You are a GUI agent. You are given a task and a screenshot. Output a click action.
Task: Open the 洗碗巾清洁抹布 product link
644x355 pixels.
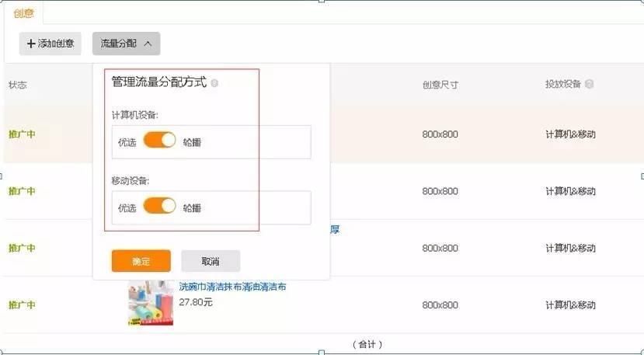232,287
